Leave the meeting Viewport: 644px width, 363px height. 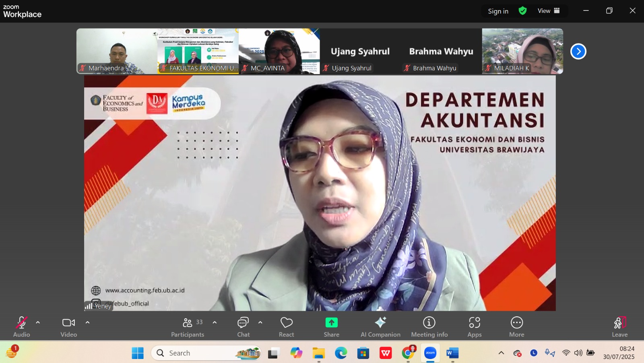619,326
